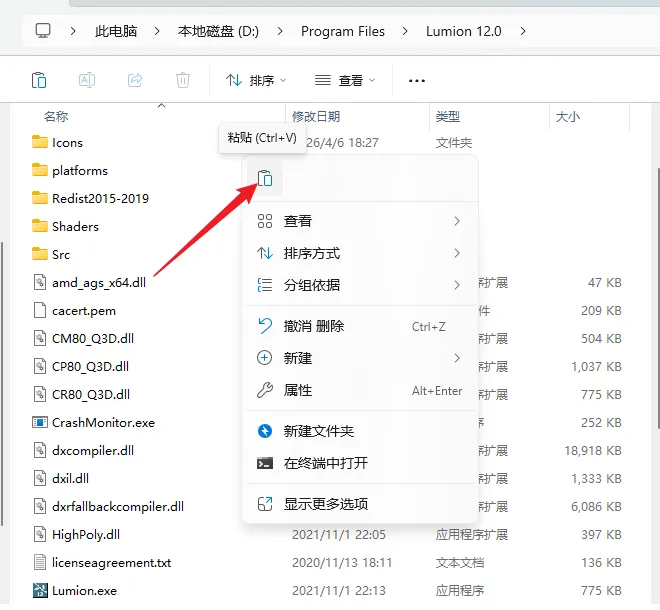Expand the chevron after 本地磁盘 (D:)
The image size is (660, 610).
280,31
